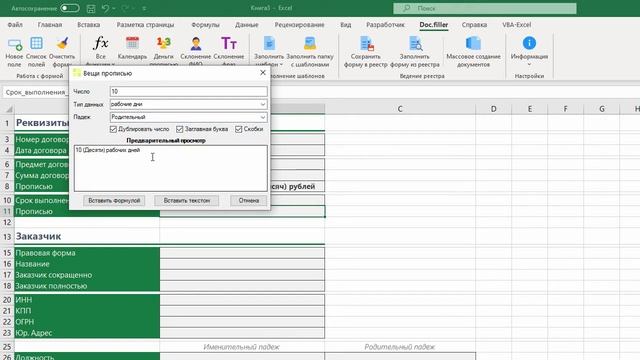Select column C header
640x360 pixels.
click(400, 109)
